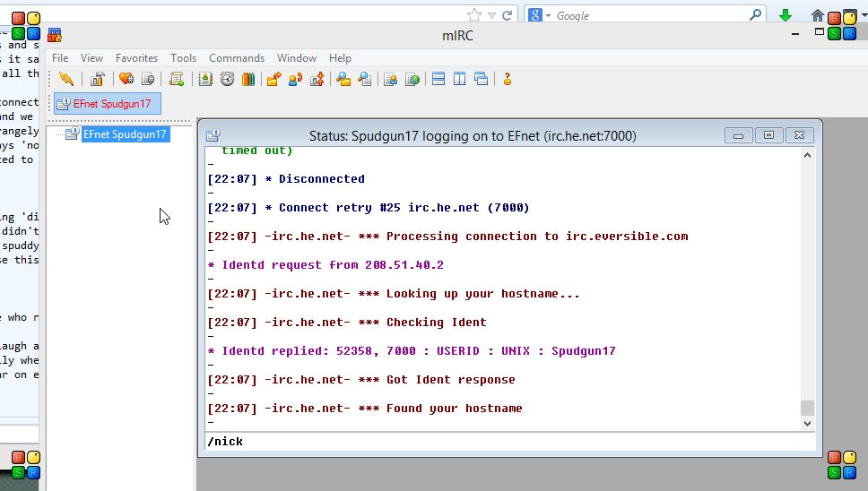868x491 pixels.
Task: Open DCC Options toolbar icon
Action: [x=317, y=79]
